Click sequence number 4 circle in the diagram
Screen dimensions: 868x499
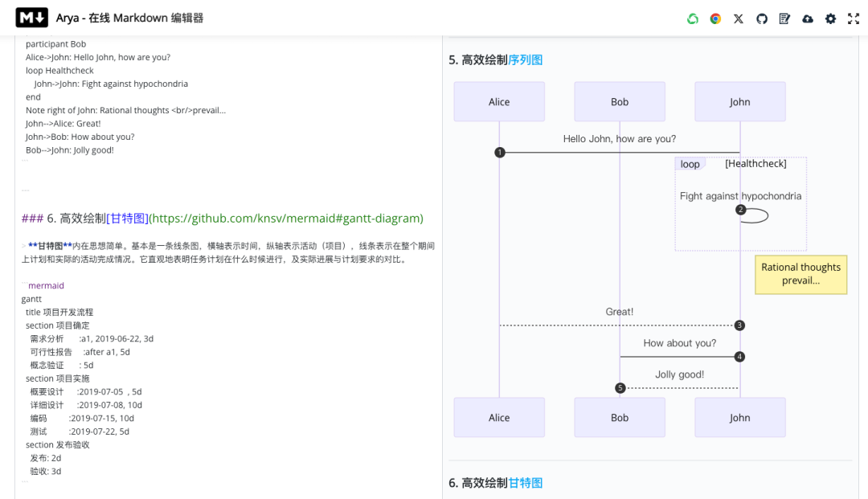click(739, 357)
